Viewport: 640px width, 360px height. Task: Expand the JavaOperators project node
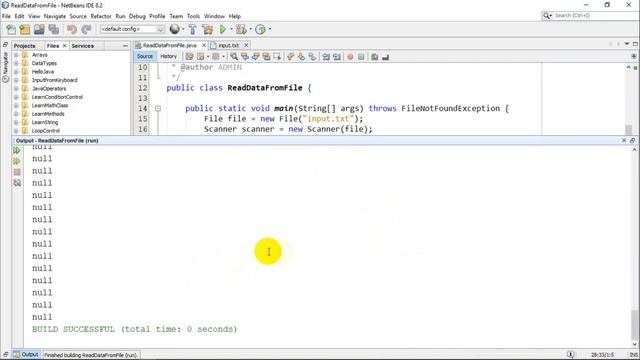pyautogui.click(x=16, y=89)
